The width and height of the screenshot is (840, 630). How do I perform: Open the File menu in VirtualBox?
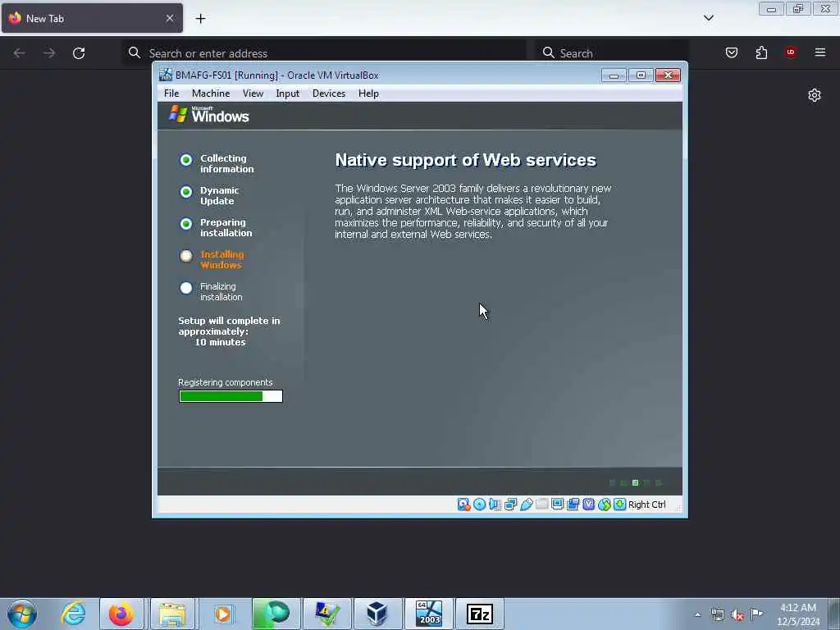coord(171,94)
